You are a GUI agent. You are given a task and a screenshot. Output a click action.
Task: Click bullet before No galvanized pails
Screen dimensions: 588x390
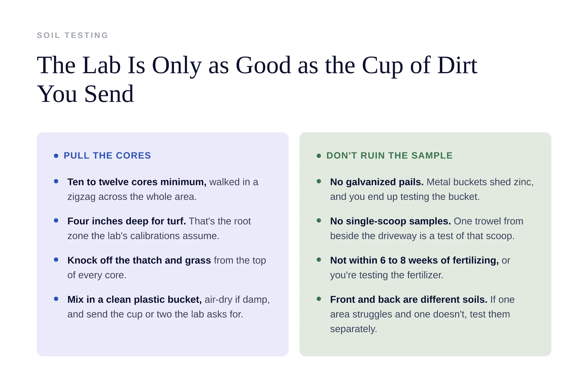[319, 181]
